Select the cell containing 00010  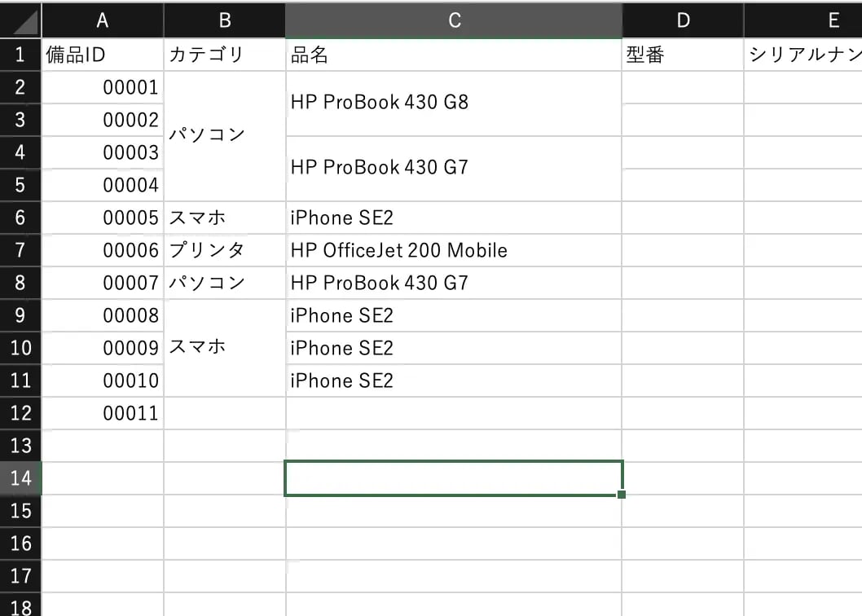pyautogui.click(x=103, y=381)
